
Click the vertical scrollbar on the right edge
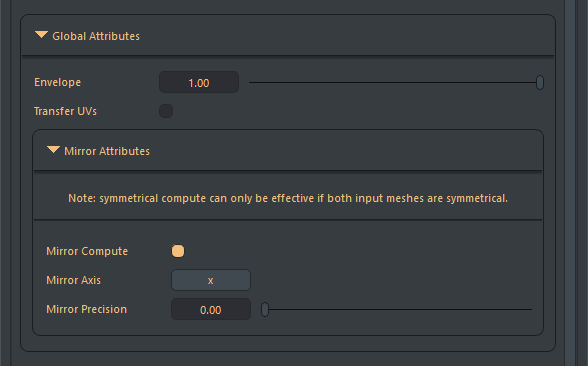[570, 183]
